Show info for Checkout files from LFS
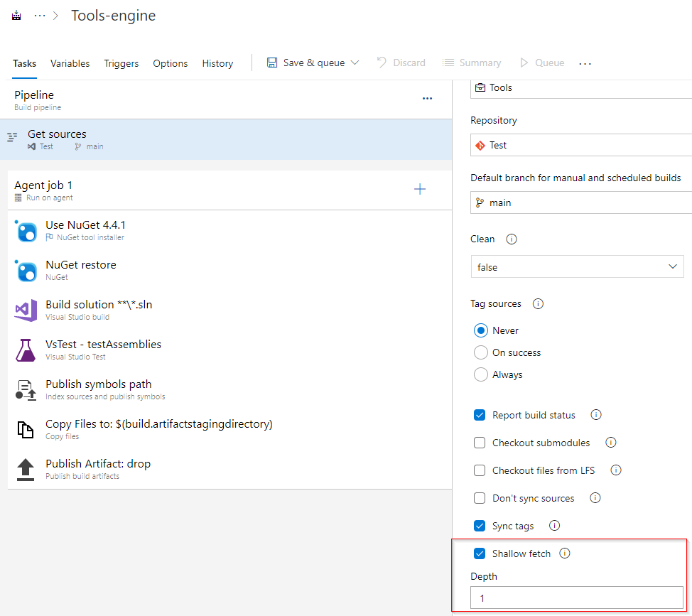692x616 pixels. [x=616, y=470]
